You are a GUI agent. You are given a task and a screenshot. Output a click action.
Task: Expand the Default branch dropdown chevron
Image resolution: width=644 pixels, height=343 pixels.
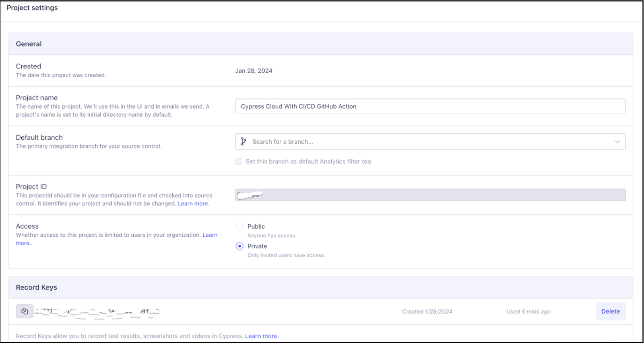click(617, 142)
